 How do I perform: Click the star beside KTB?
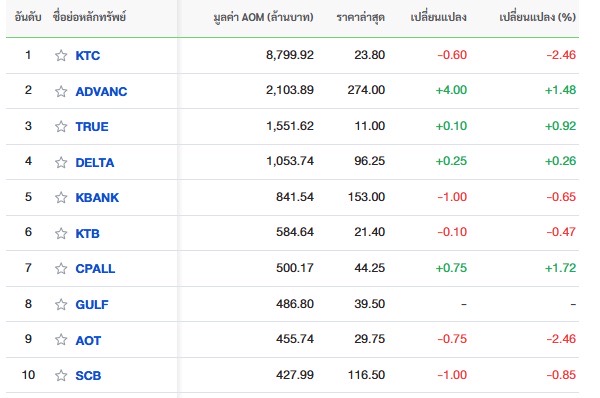pyautogui.click(x=61, y=233)
